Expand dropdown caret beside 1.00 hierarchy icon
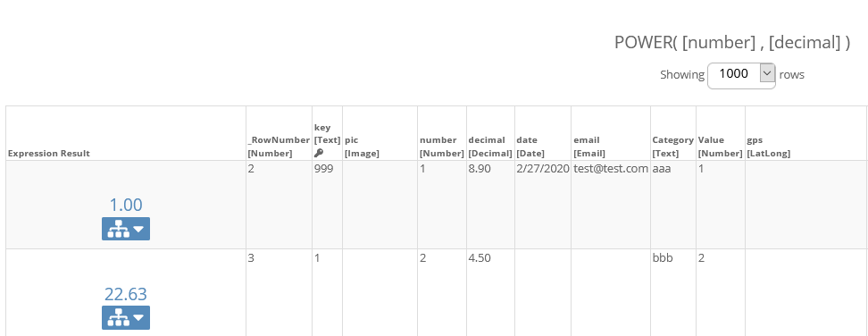The image size is (868, 336). (138, 229)
